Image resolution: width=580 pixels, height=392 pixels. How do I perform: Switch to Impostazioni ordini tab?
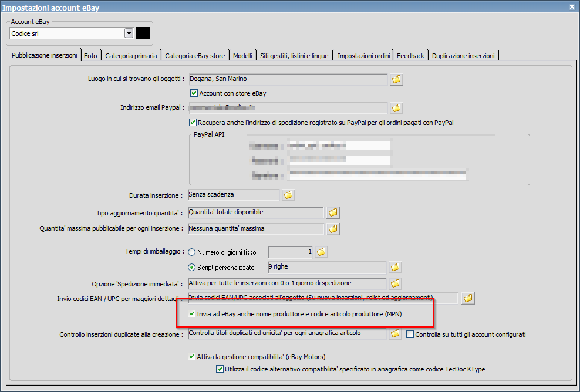click(x=363, y=56)
